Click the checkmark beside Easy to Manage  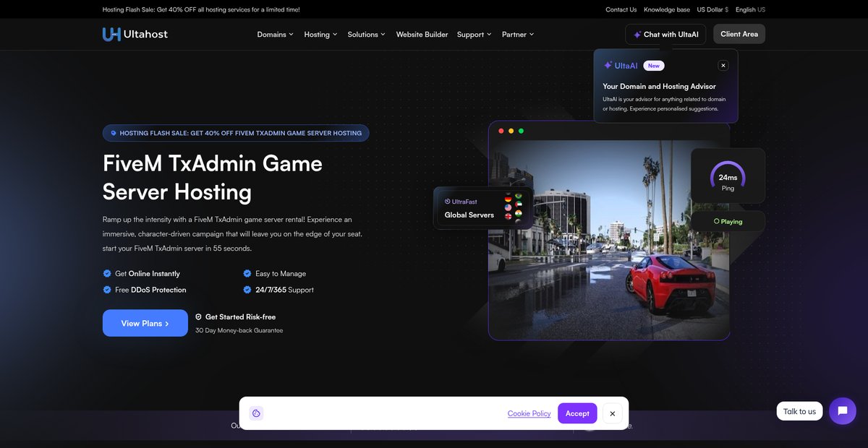click(x=247, y=273)
